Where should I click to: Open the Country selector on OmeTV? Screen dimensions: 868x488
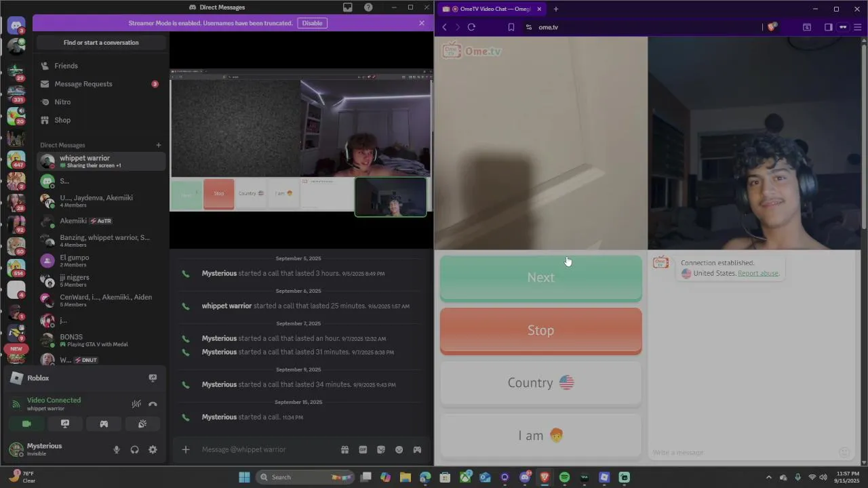point(540,383)
